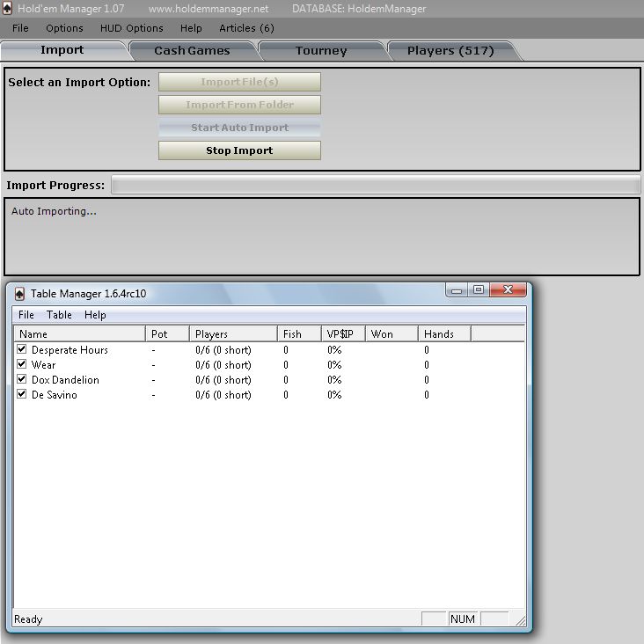Click the Auto Importing... log message
Screen dimensions: 644x644
point(54,211)
